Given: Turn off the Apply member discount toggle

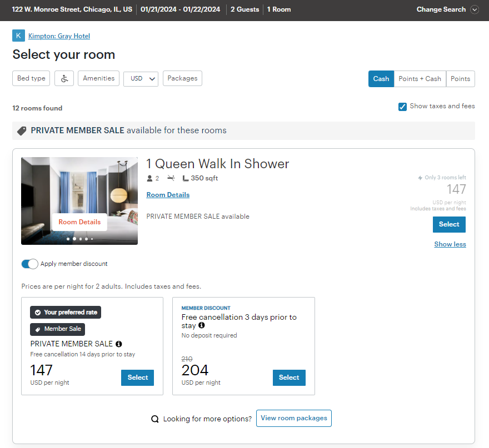Looking at the screenshot, I should [29, 264].
